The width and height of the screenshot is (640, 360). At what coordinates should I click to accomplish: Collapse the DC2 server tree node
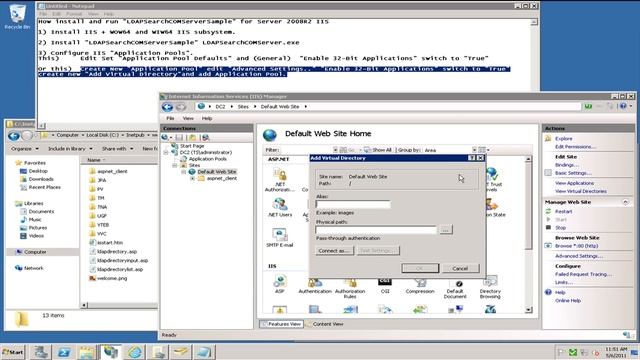pos(166,152)
